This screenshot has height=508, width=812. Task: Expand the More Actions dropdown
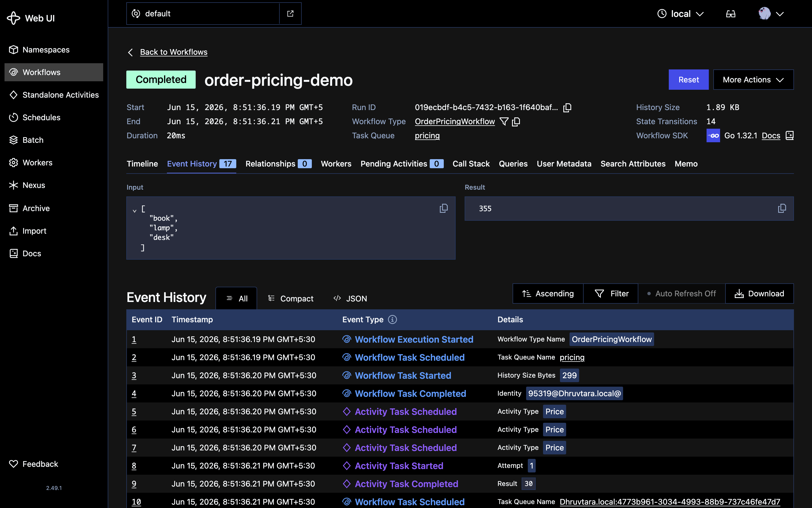pyautogui.click(x=753, y=80)
